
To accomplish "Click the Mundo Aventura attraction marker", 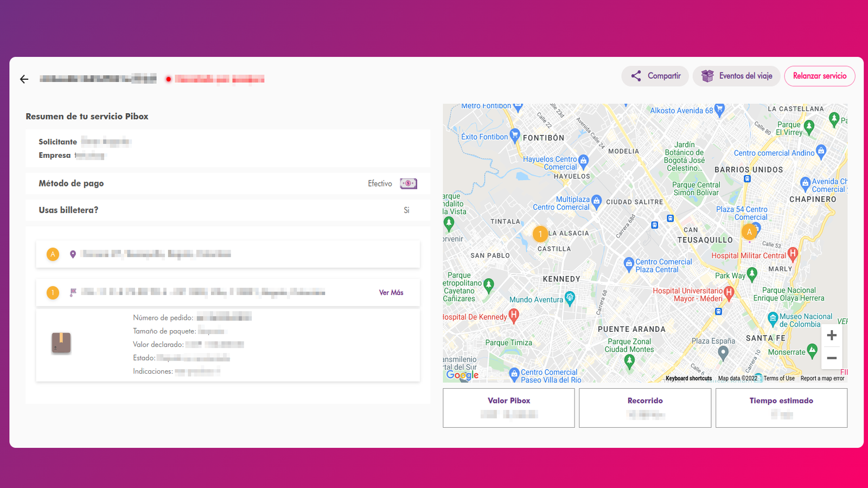I will [x=570, y=298].
